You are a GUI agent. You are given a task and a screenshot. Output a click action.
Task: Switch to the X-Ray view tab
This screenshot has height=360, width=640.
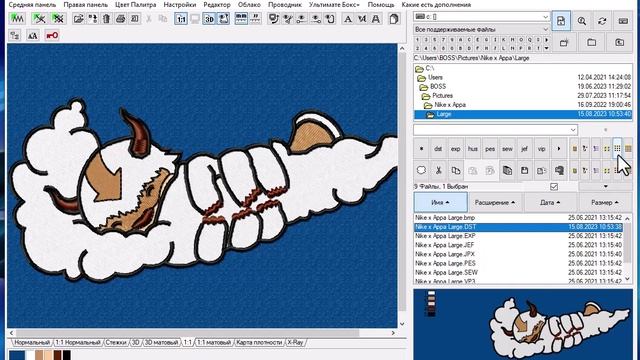pos(296,342)
